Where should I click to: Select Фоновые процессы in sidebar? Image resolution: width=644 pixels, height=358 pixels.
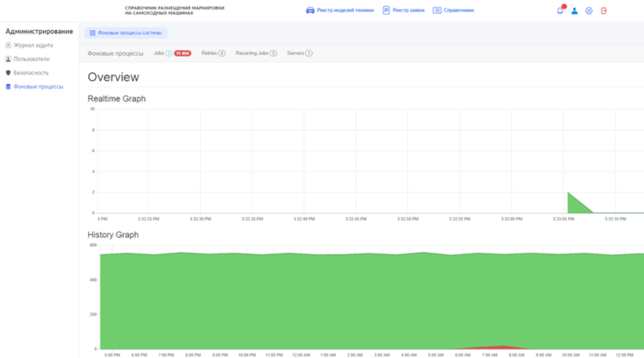tap(38, 87)
